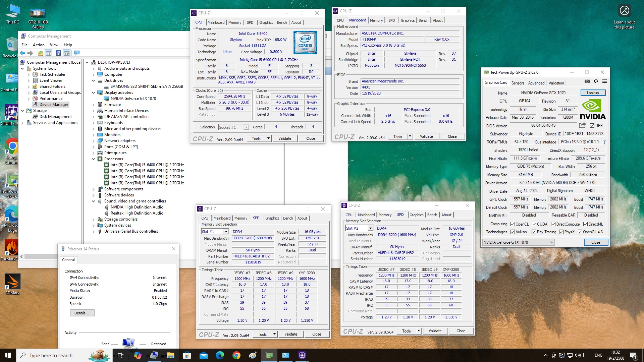This screenshot has width=644, height=362.
Task: Switch to Bench tab in CPU-Z CPU window
Action: pyautogui.click(x=282, y=22)
